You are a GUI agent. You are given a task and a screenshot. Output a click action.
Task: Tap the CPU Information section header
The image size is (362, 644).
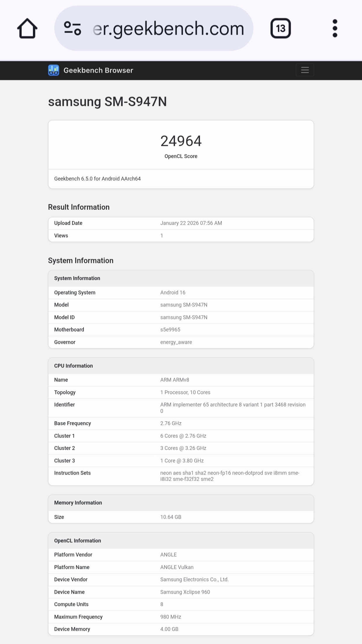tap(74, 366)
